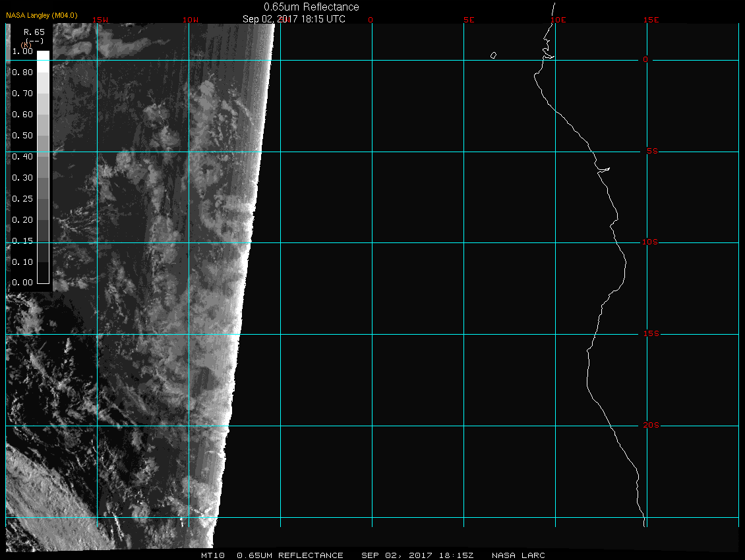Click the 0 latitude label on right
The width and height of the screenshot is (745, 560).
coord(645,59)
